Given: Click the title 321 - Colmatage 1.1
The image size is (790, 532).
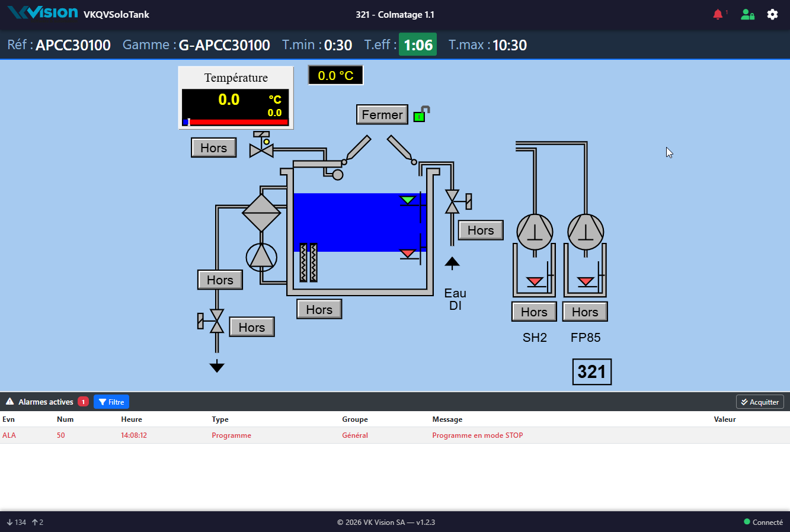Looking at the screenshot, I should (395, 15).
